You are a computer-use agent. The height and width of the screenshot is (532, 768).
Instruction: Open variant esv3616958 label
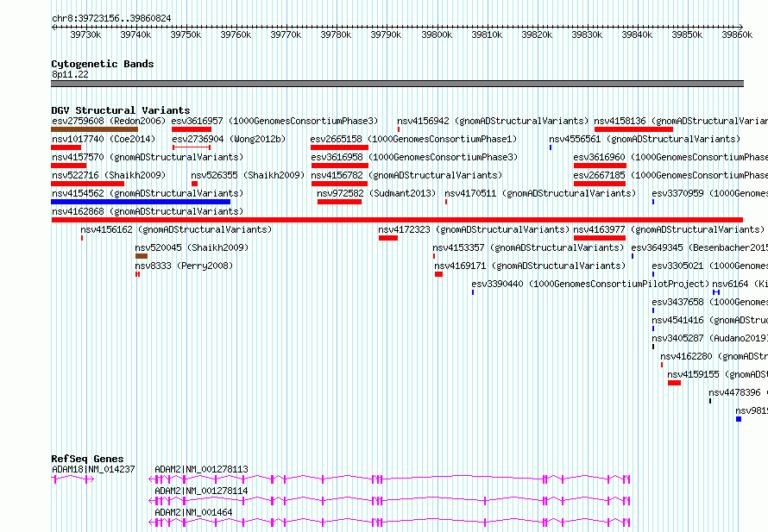click(x=414, y=157)
